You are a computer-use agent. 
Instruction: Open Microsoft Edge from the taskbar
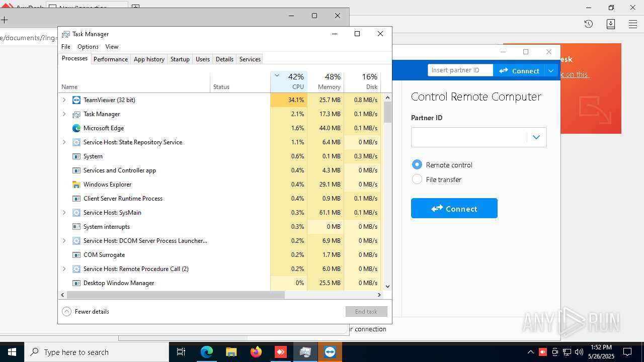pos(207,352)
